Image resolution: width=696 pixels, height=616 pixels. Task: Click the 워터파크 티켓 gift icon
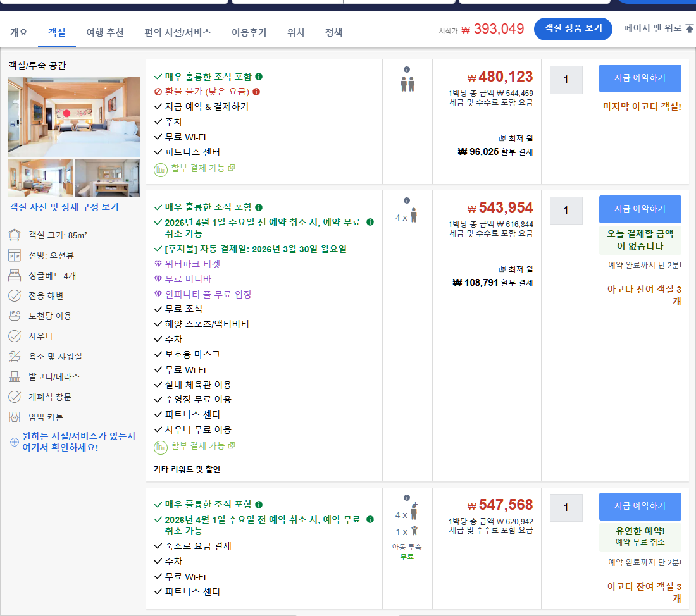pyautogui.click(x=158, y=264)
